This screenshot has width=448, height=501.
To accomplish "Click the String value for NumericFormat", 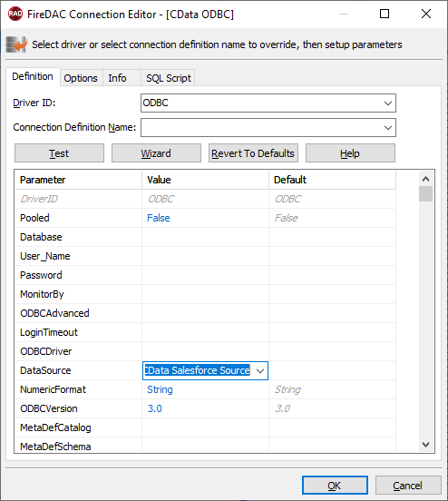I will pos(160,389).
